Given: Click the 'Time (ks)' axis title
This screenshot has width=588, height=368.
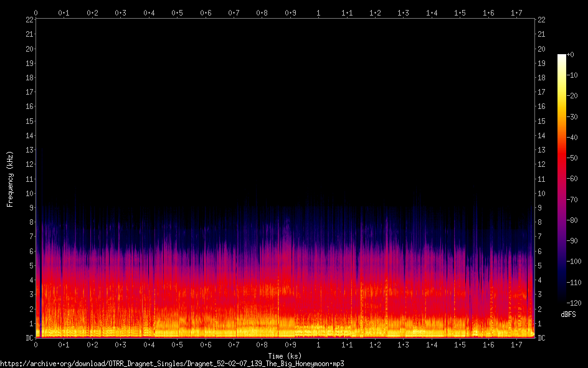Looking at the screenshot, I should pyautogui.click(x=285, y=355).
